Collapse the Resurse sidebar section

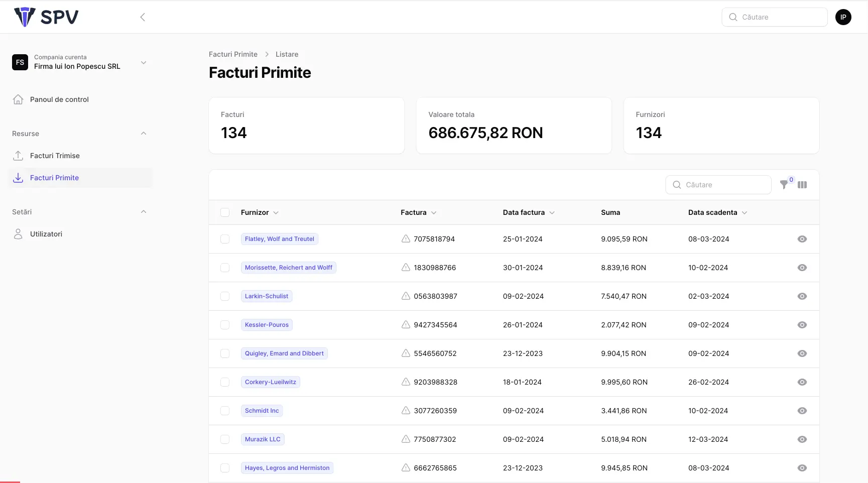pyautogui.click(x=144, y=134)
